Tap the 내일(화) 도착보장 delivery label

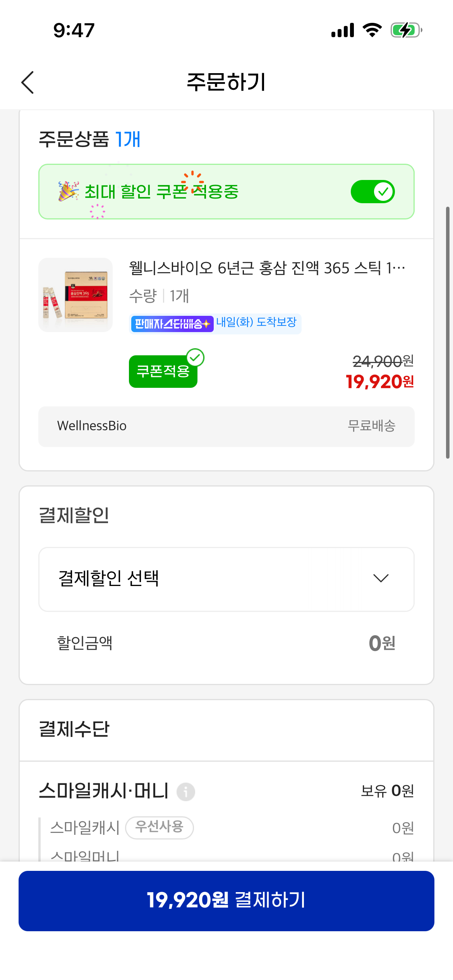(256, 322)
